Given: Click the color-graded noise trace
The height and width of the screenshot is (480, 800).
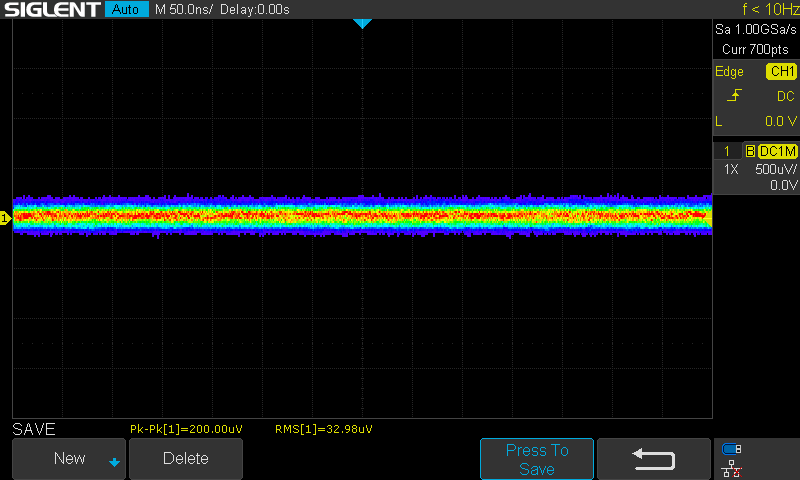Looking at the screenshot, I should point(362,216).
